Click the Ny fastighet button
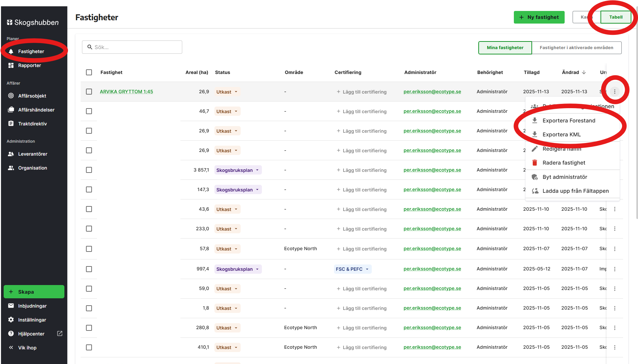 539,17
